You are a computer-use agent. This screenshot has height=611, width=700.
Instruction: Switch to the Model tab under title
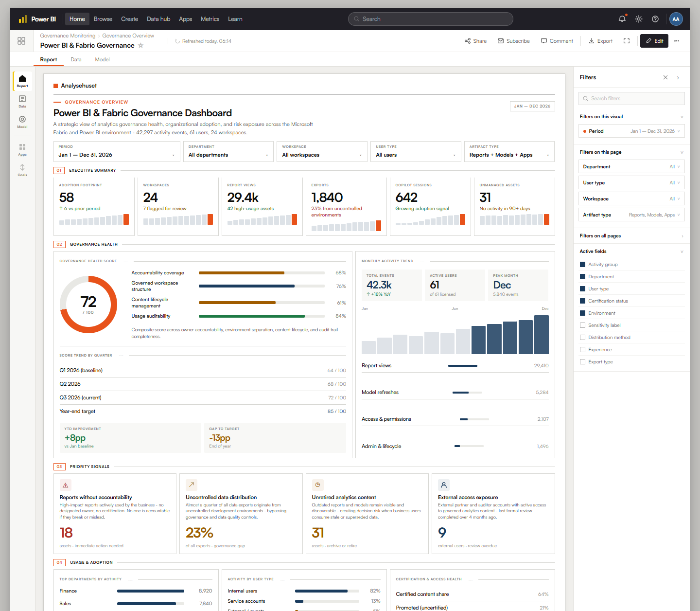click(102, 59)
